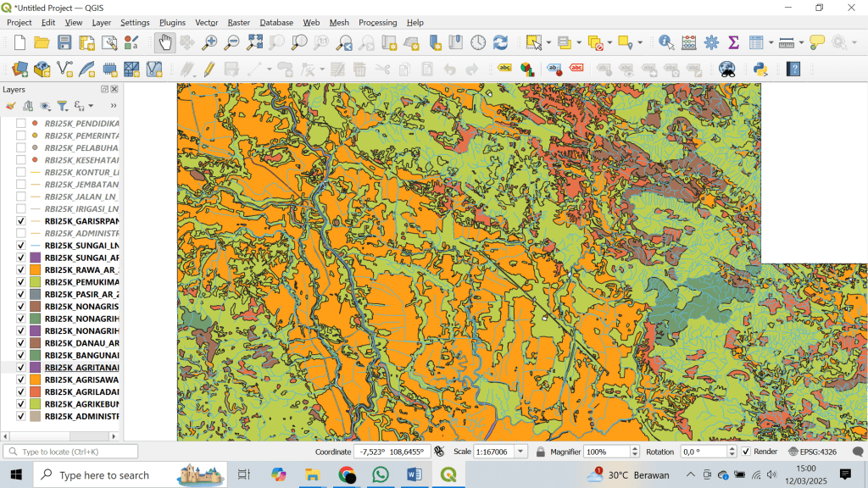Hide the RBI25K_GARISRPAN layer
This screenshot has width=868, height=488.
21,221
